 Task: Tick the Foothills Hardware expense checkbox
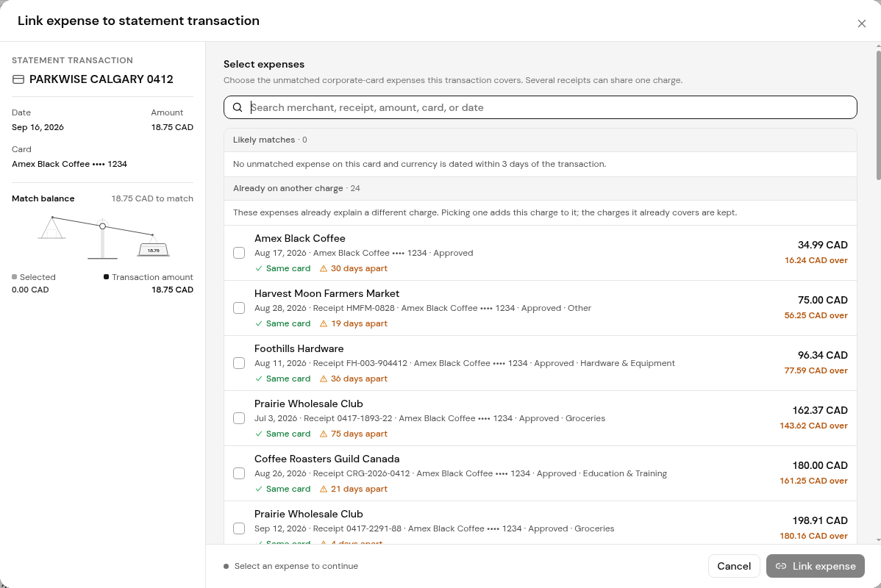point(239,363)
